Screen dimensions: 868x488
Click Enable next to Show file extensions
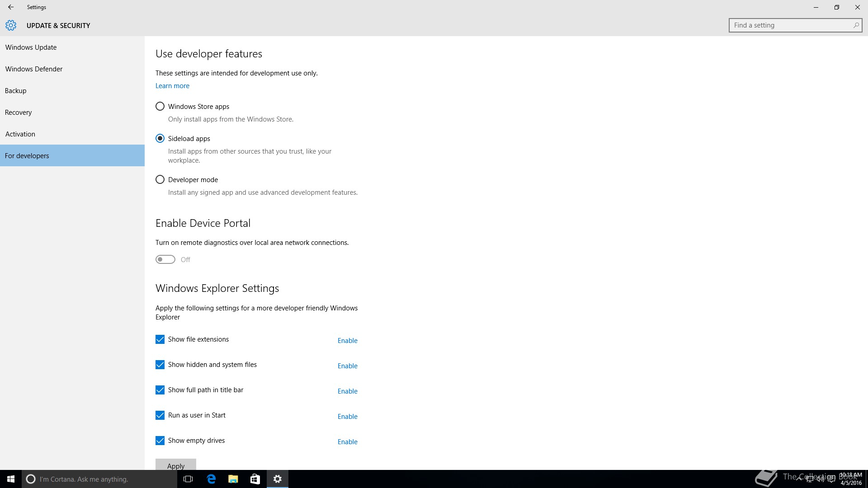[348, 341]
